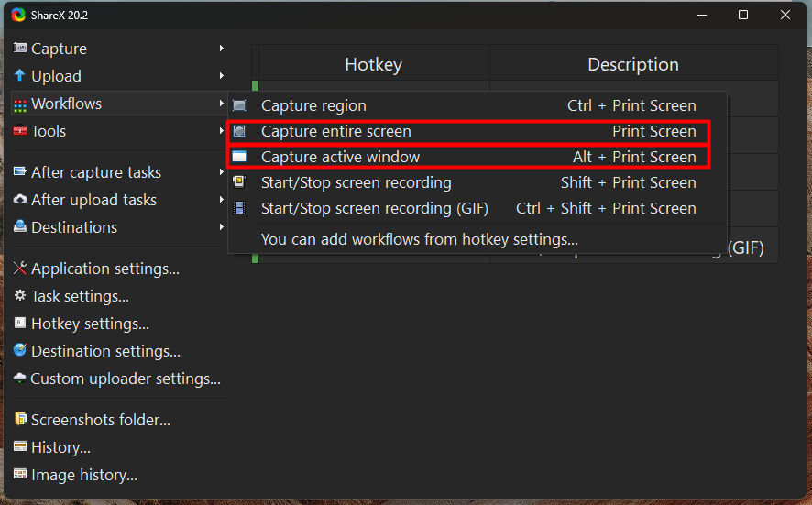Click the Capture camera icon
The image size is (812, 505).
(19, 49)
